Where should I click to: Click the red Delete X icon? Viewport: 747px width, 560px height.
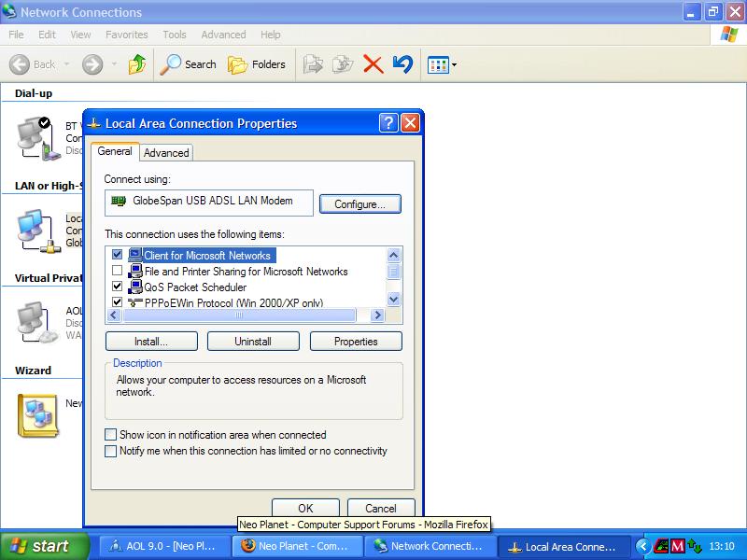pyautogui.click(x=373, y=64)
